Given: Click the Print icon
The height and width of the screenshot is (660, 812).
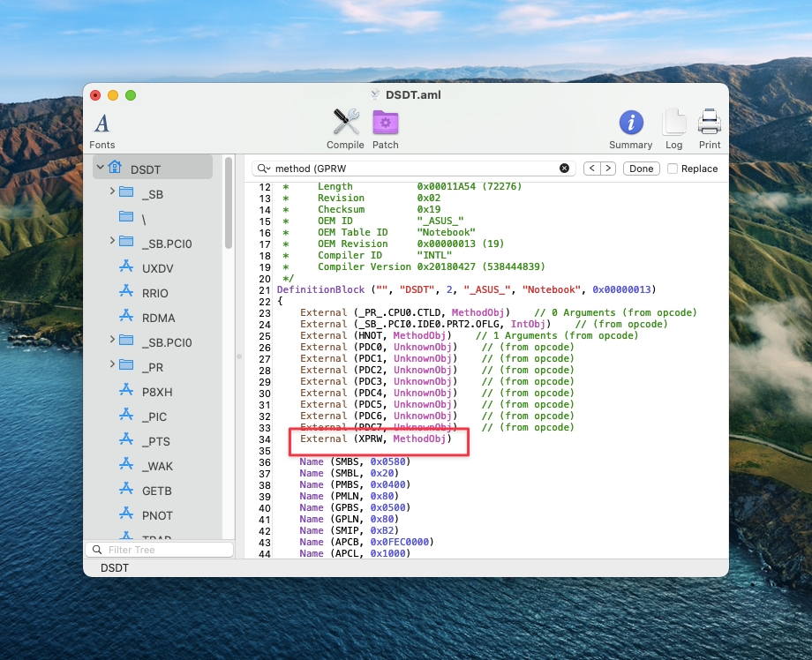Looking at the screenshot, I should click(710, 129).
